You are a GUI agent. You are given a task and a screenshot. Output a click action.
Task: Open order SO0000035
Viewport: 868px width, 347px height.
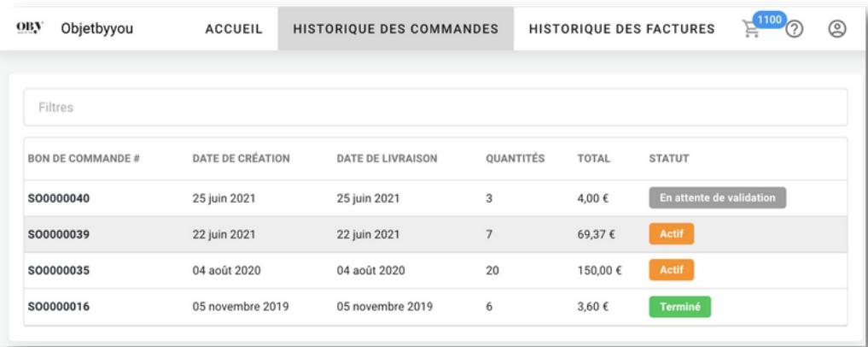pyautogui.click(x=59, y=270)
